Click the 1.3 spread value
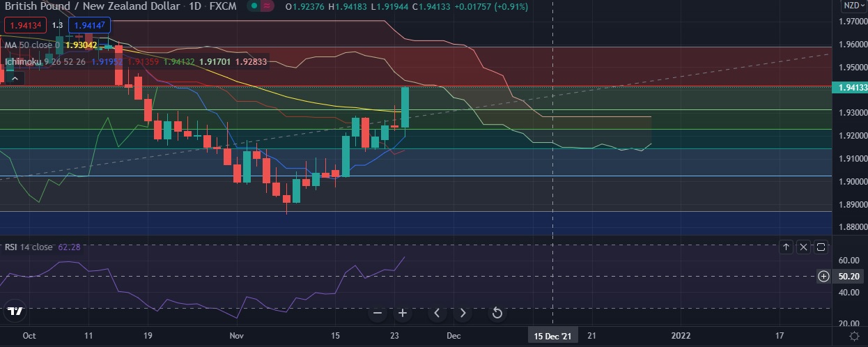 tap(56, 25)
